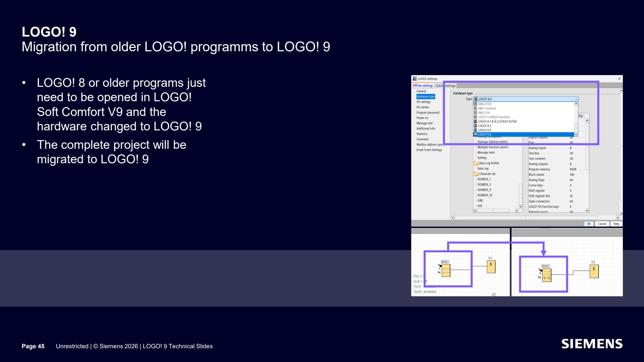This screenshot has width=644, height=362.
Task: Open Message text in the settings sidebar
Action: [425, 123]
